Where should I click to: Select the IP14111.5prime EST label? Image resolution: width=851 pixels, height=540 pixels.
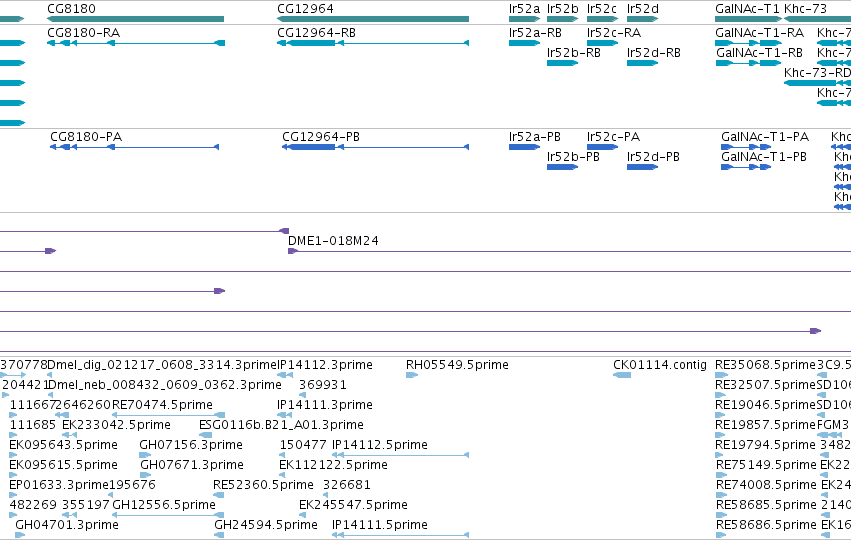[x=380, y=525]
